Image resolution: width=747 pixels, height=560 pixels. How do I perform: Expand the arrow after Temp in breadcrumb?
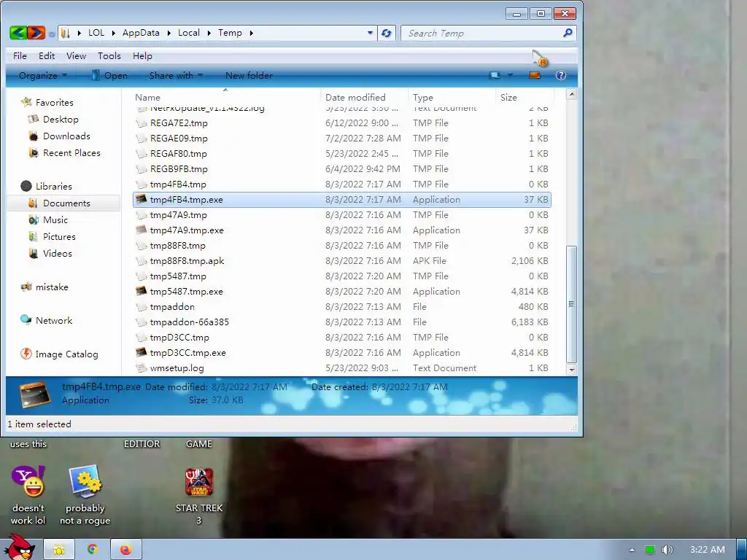pyautogui.click(x=252, y=33)
